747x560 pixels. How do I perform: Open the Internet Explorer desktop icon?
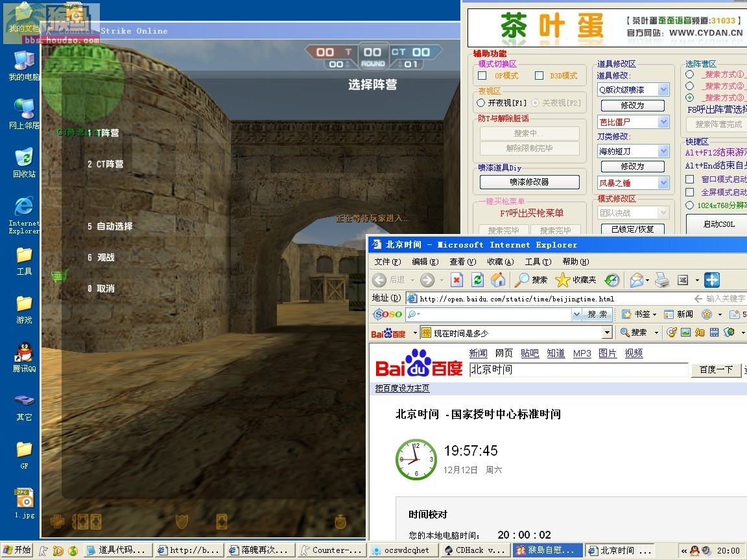coord(24,215)
